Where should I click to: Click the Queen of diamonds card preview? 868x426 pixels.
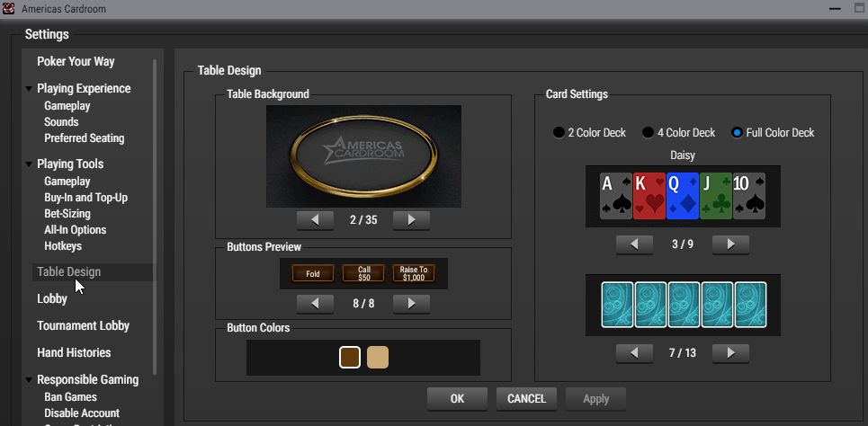click(683, 196)
